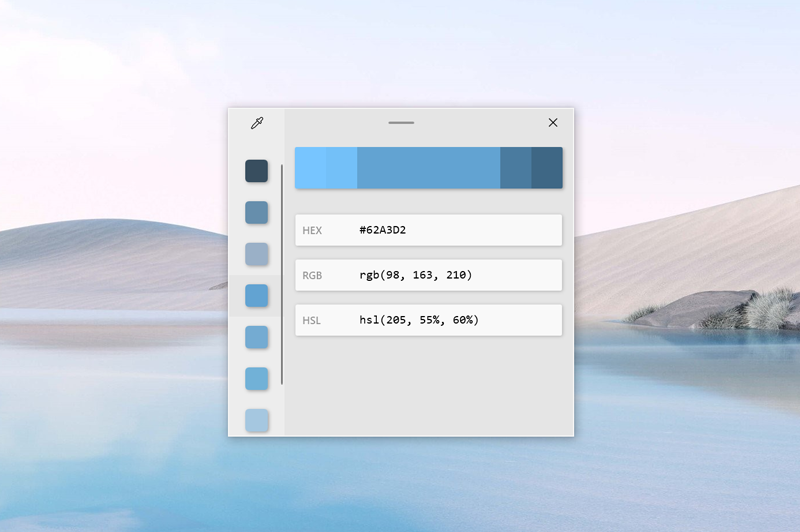800x532 pixels.
Task: Click the fifth swatch in color history
Action: click(x=257, y=337)
